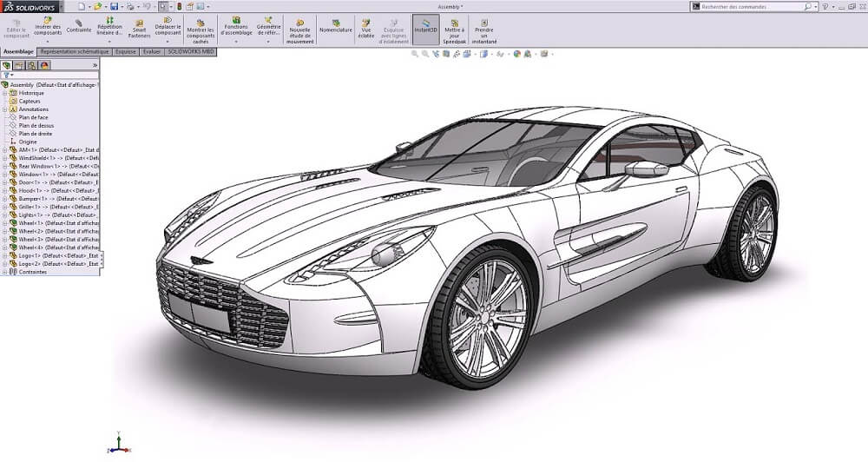Click Zoom to fit magnifier icon
The height and width of the screenshot is (462, 868).
click(415, 54)
